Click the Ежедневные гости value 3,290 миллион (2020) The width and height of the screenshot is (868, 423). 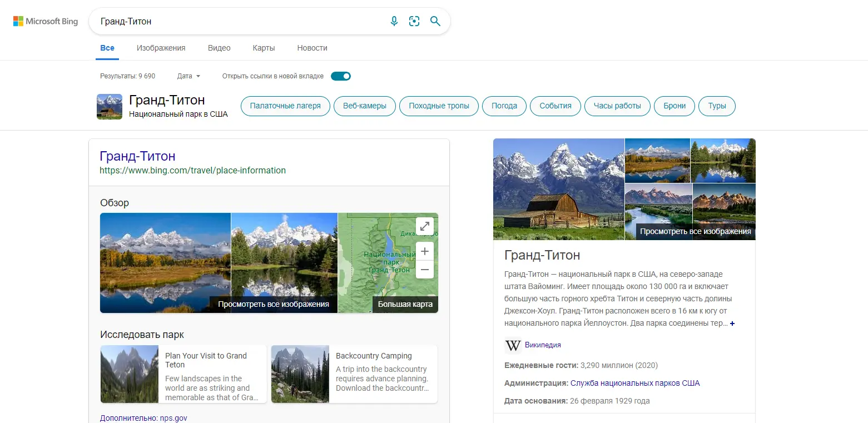pyautogui.click(x=619, y=365)
